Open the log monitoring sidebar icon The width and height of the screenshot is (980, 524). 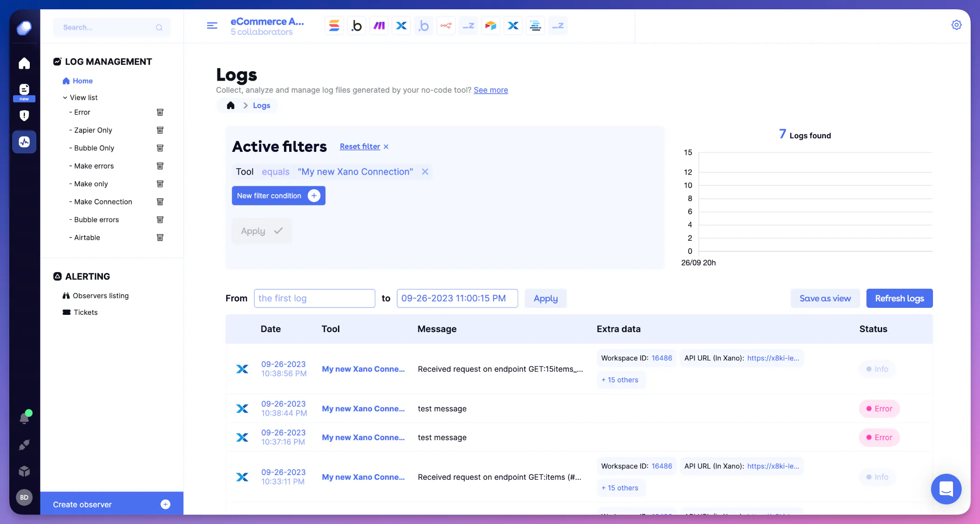24,142
